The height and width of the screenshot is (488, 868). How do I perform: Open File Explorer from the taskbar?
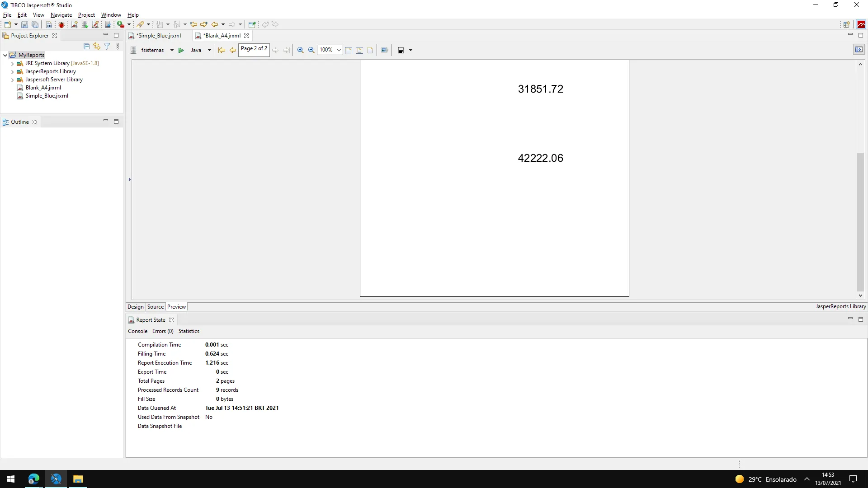(78, 479)
